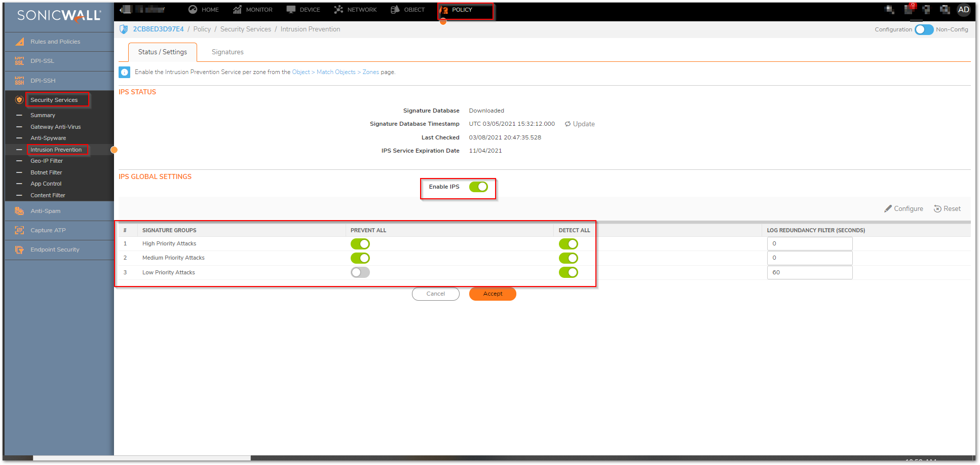Expand the DPI-SSL menu section
The image size is (980, 465).
coord(59,61)
